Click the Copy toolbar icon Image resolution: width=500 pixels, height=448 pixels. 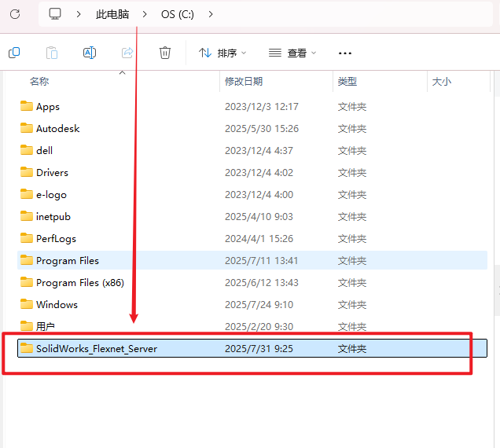14,53
